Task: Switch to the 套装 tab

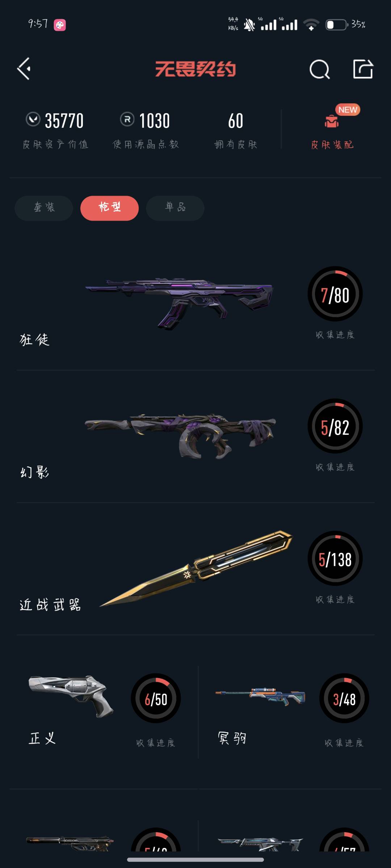Action: 44,208
